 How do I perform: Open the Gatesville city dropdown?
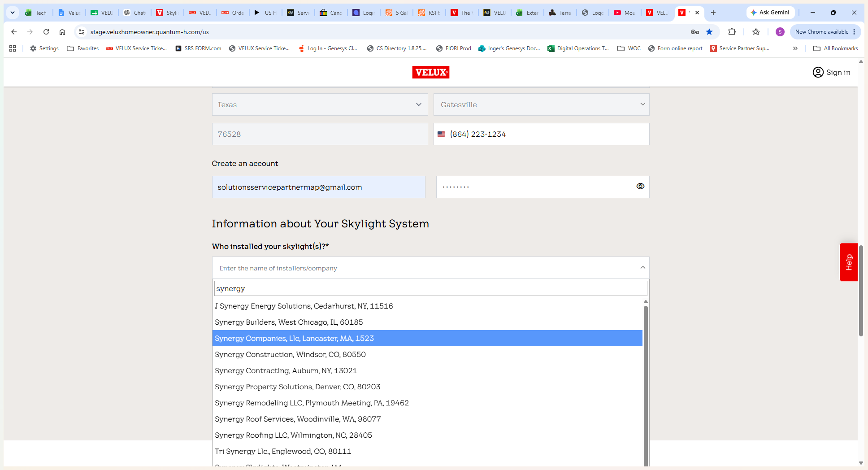[x=541, y=104]
